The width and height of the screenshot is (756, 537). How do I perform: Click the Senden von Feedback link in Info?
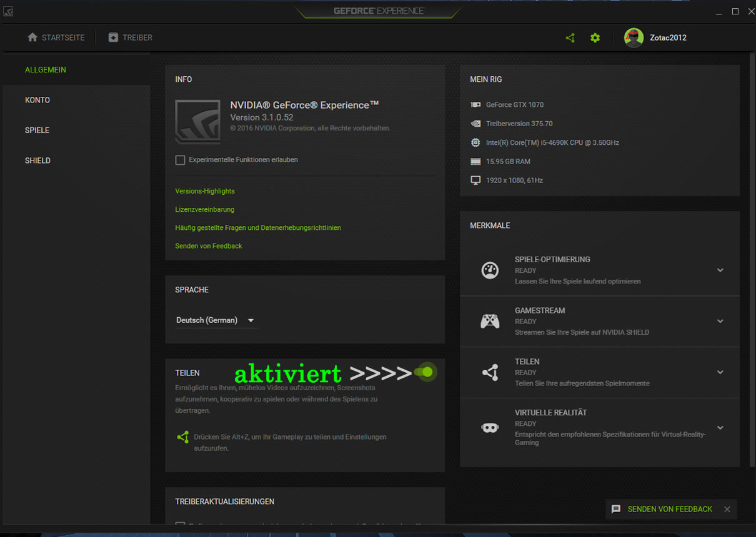pyautogui.click(x=209, y=246)
